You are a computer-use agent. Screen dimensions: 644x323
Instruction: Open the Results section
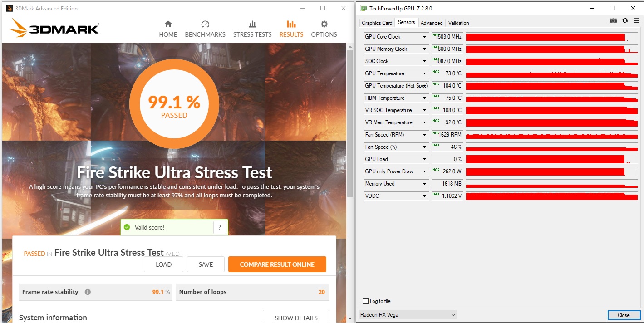pyautogui.click(x=291, y=29)
